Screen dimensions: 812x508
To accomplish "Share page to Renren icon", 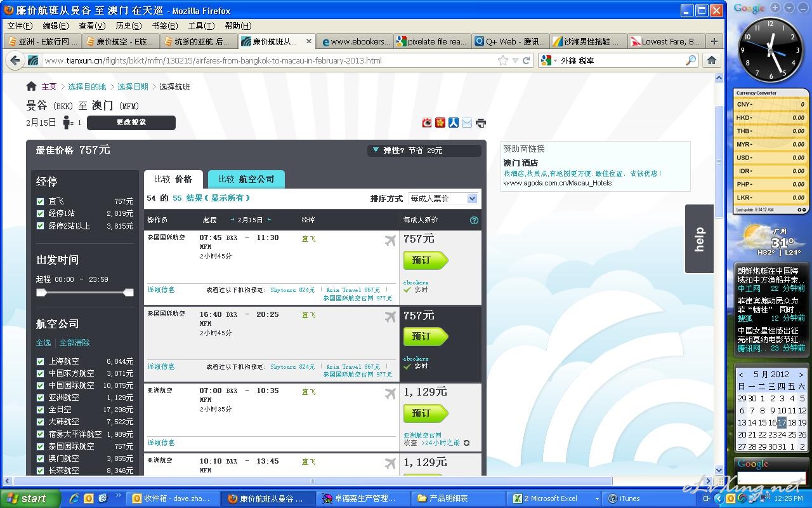I will pos(454,123).
